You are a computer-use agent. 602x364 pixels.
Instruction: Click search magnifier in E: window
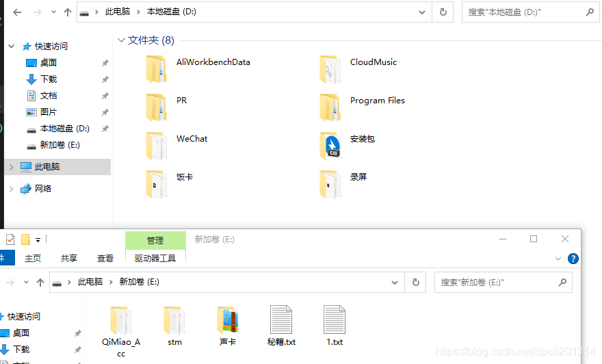(562, 283)
